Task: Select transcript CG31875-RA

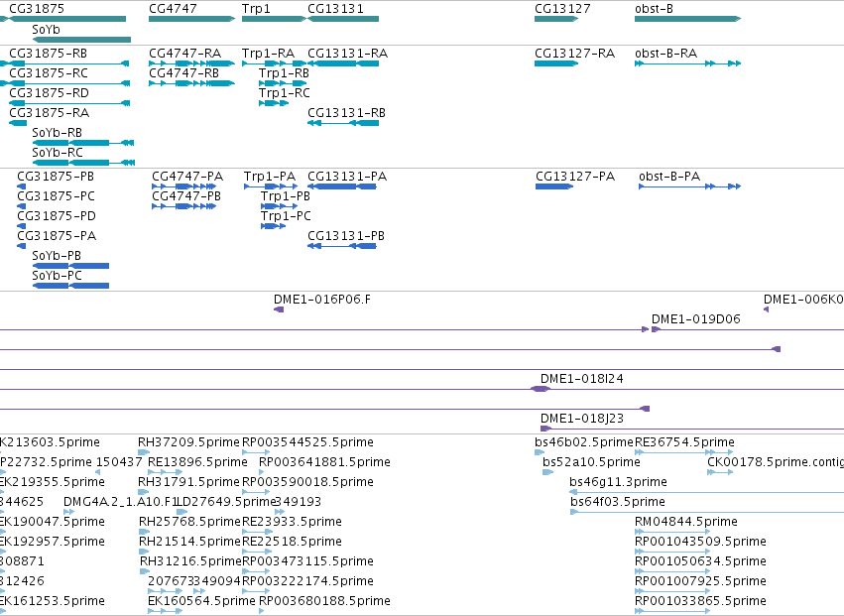Action: coord(18,123)
